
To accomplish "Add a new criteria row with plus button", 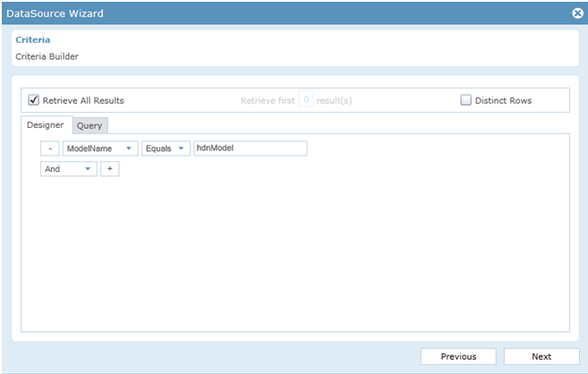I will pyautogui.click(x=110, y=169).
